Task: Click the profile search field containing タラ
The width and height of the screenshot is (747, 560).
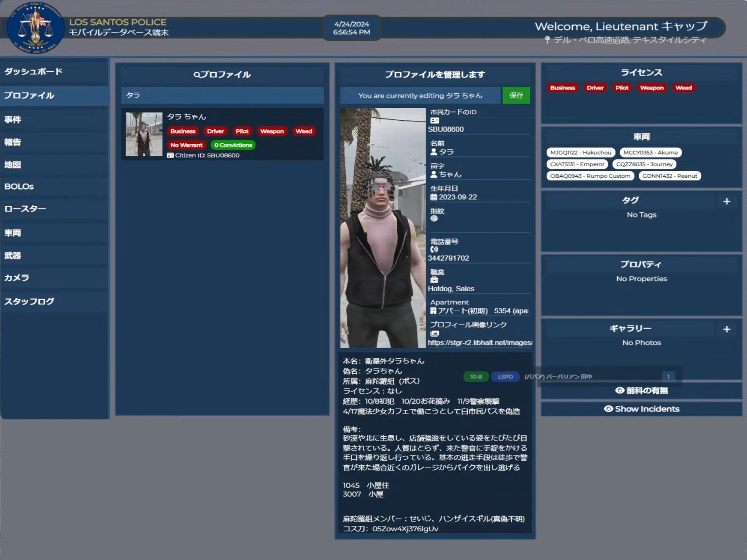Action: coord(222,95)
